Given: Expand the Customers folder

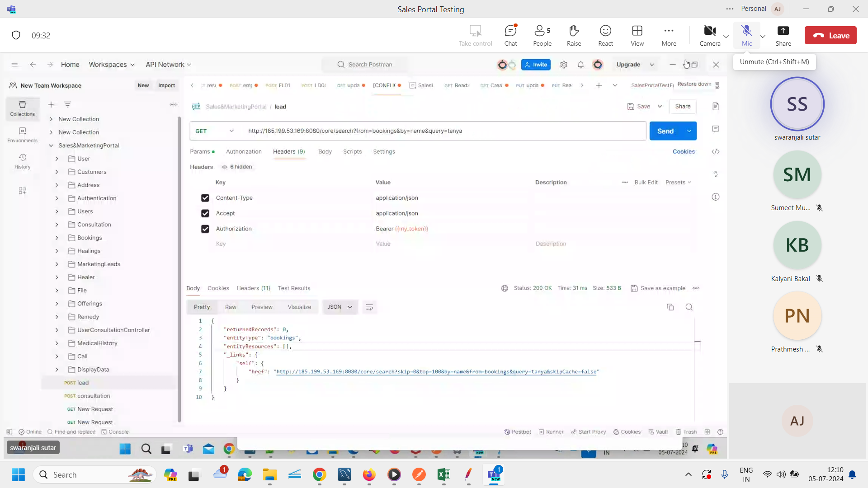Looking at the screenshot, I should point(57,172).
